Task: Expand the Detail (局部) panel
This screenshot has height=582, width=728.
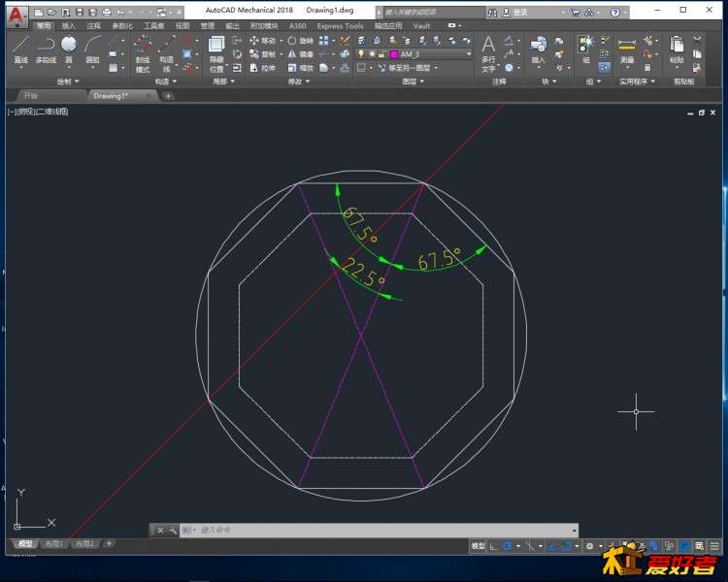Action: point(223,81)
